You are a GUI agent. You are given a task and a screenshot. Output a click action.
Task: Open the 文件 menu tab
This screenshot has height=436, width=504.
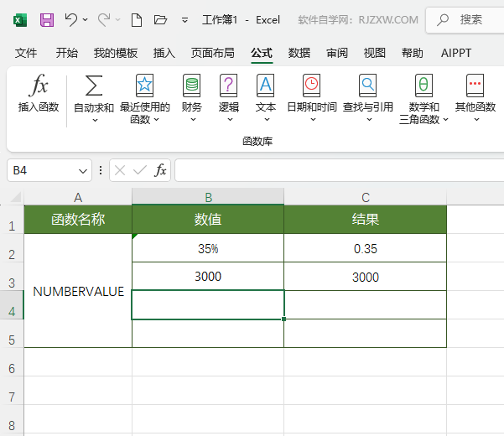pos(26,53)
